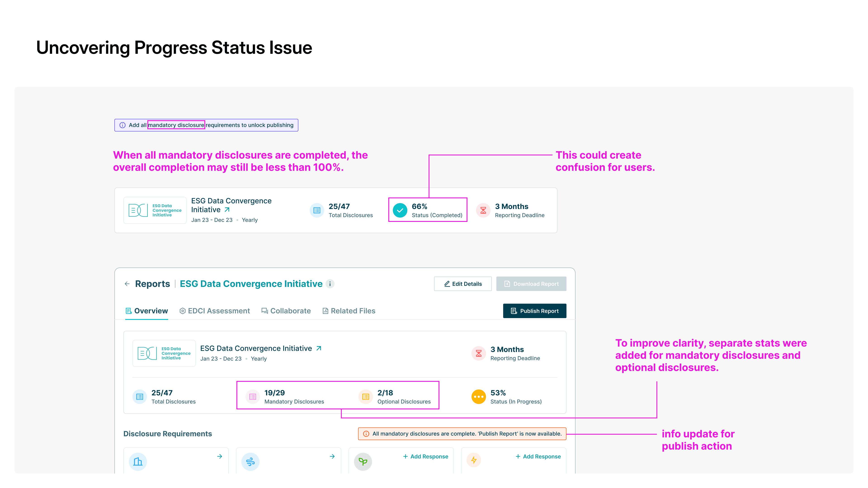The image size is (868, 488).
Task: Click the back arrow beside Reports
Action: pos(127,284)
